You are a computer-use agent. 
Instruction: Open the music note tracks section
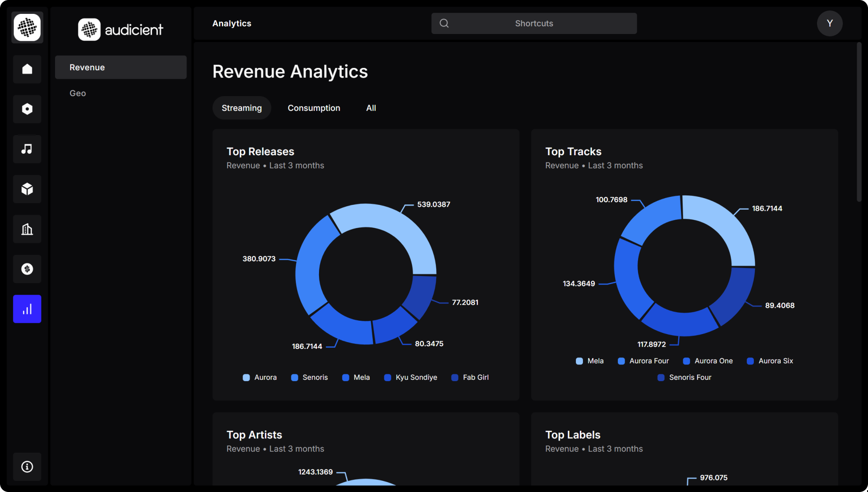(27, 149)
